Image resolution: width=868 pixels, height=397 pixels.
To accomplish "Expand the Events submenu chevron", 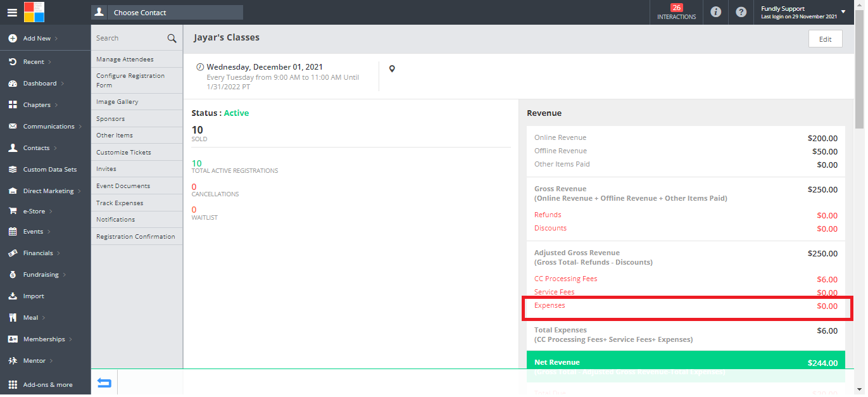I will [49, 232].
